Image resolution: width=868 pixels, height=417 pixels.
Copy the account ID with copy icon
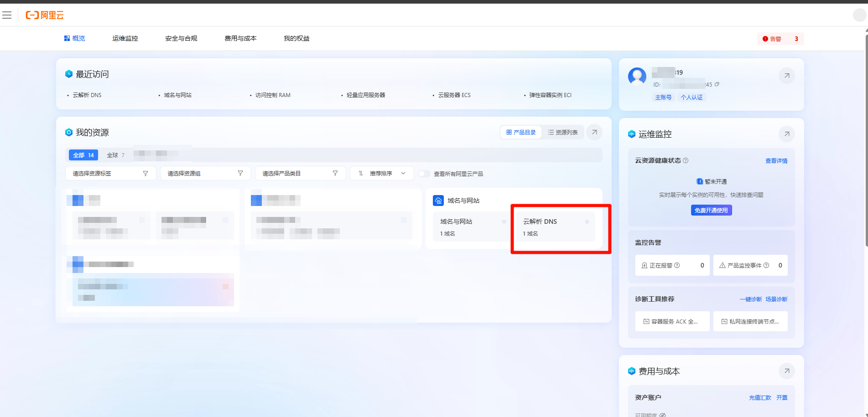(717, 84)
